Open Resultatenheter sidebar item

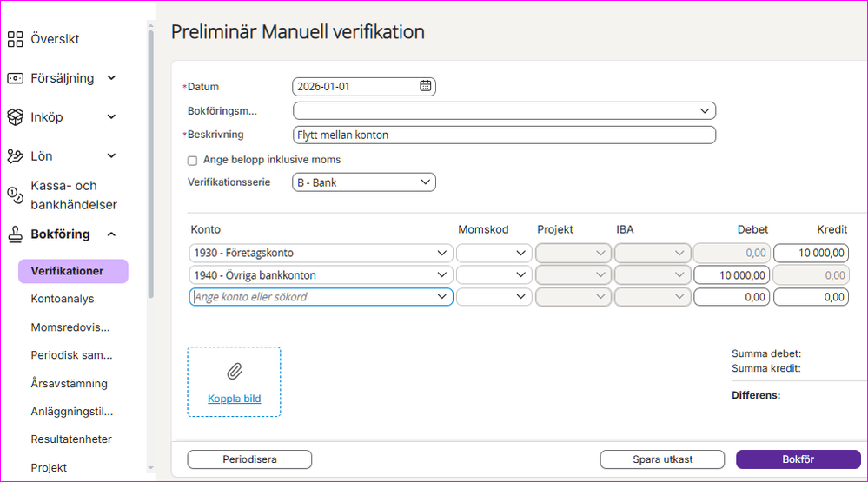[x=71, y=439]
